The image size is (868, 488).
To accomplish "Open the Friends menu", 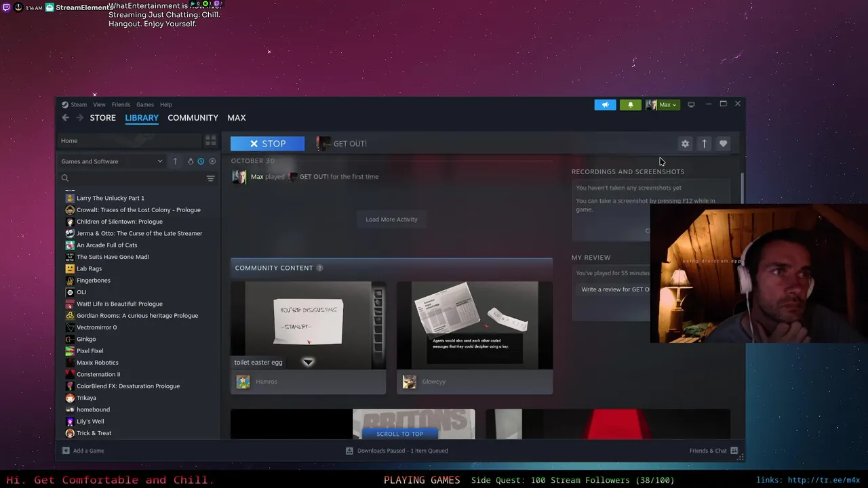I will click(121, 104).
